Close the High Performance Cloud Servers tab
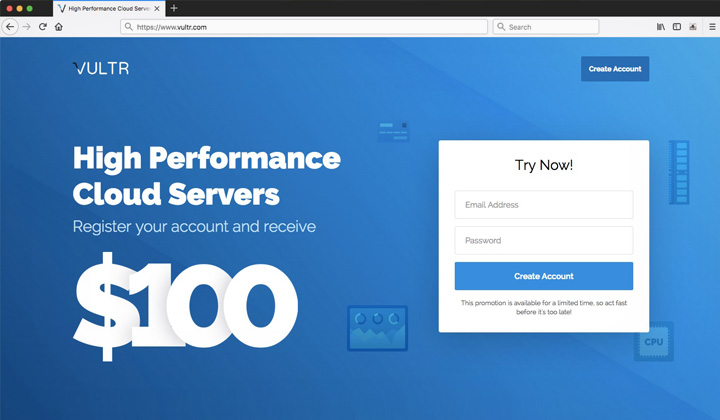This screenshot has height=420, width=720. coord(157,8)
